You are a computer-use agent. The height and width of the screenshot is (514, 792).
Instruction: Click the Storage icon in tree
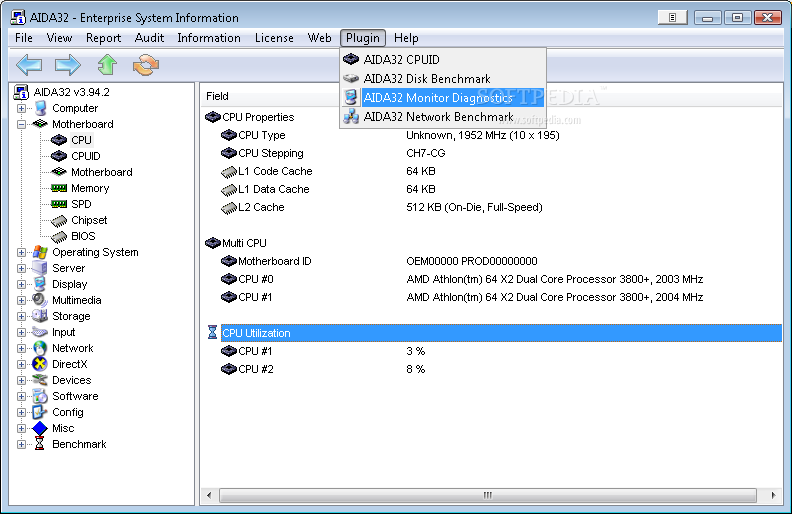click(x=40, y=316)
